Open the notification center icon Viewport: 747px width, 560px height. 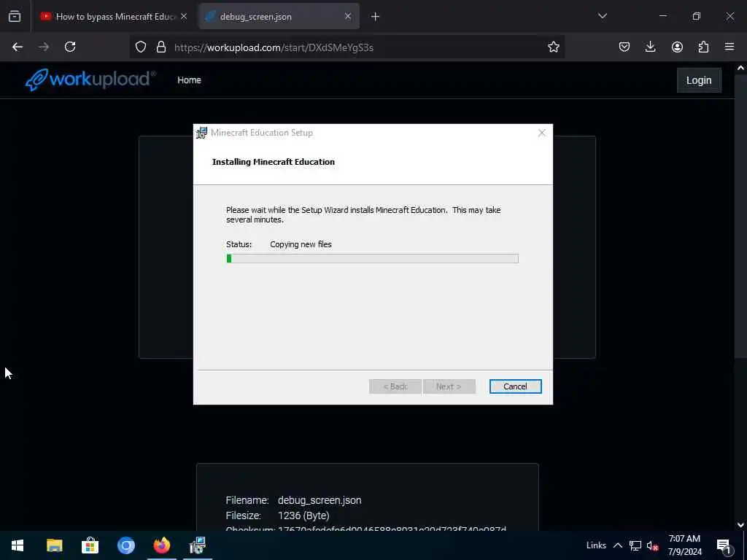point(724,545)
